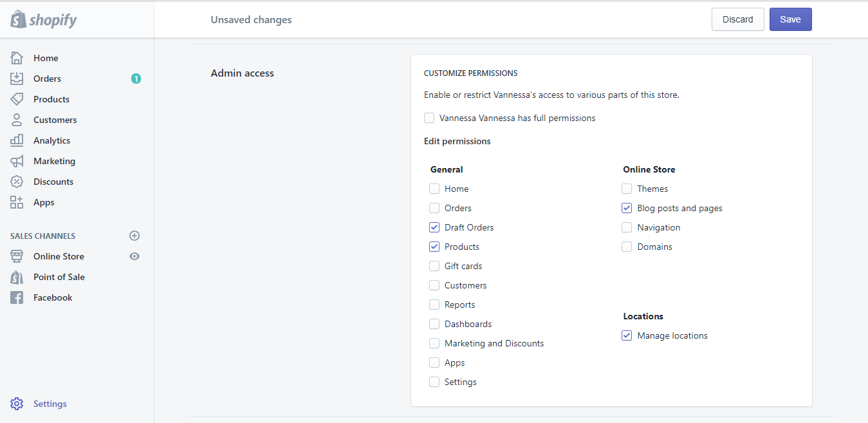Click the 'Admin access' section title
Screen dimensions: 868x423
(x=242, y=73)
